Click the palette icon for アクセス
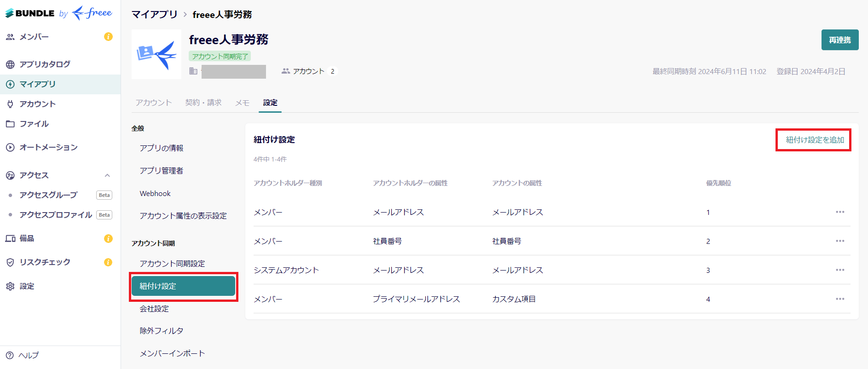Screen dimensions: 868x369 tap(10, 175)
